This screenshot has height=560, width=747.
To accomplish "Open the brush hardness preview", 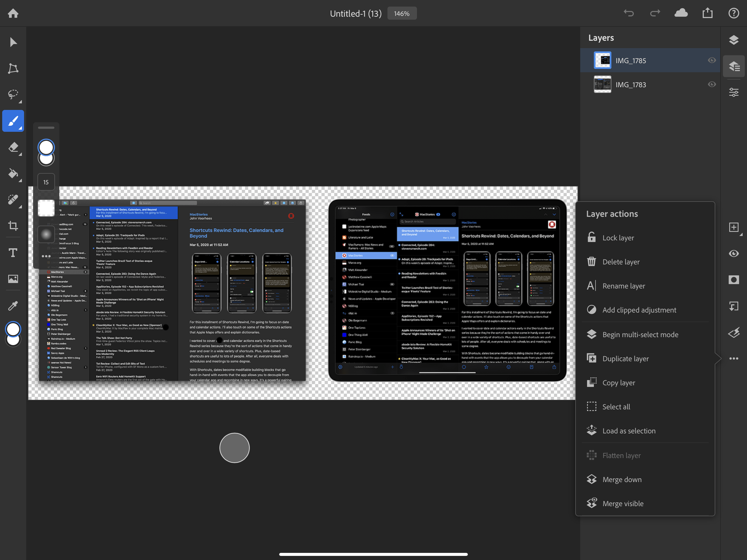I will coord(46,234).
